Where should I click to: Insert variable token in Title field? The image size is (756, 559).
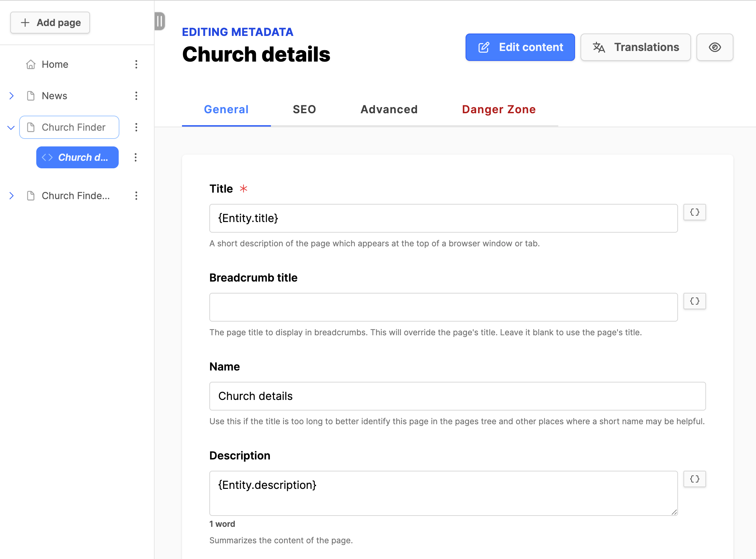pos(694,212)
